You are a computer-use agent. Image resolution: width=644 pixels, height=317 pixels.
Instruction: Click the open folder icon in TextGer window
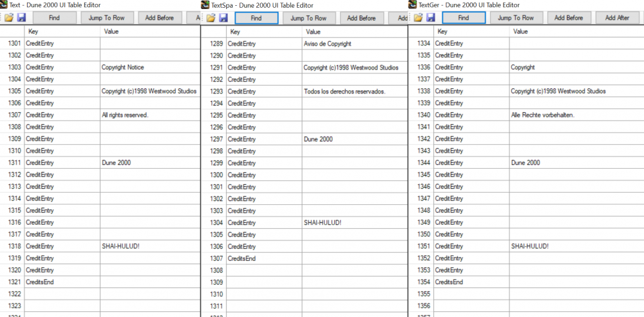tap(418, 18)
